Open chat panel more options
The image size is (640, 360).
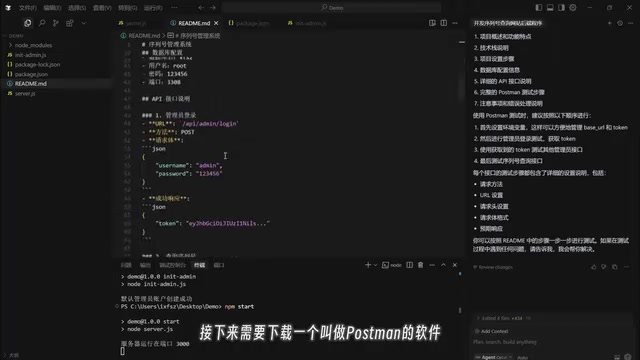631,23
